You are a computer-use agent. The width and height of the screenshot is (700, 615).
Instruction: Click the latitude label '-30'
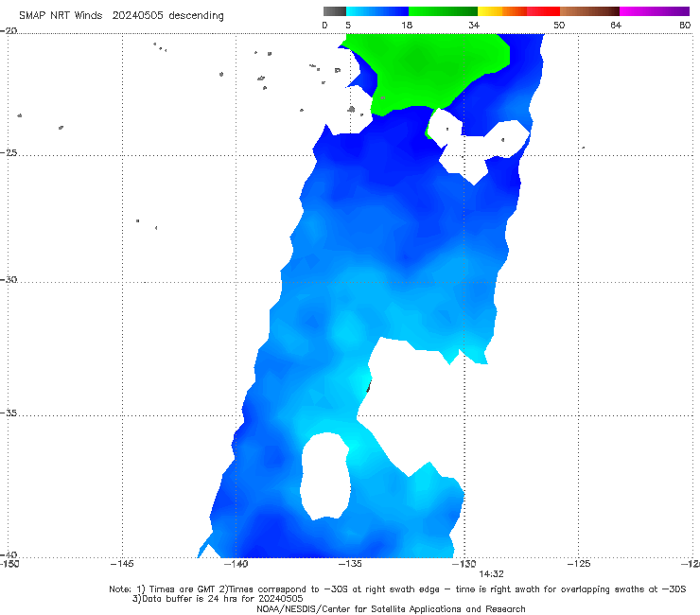pos(9,279)
